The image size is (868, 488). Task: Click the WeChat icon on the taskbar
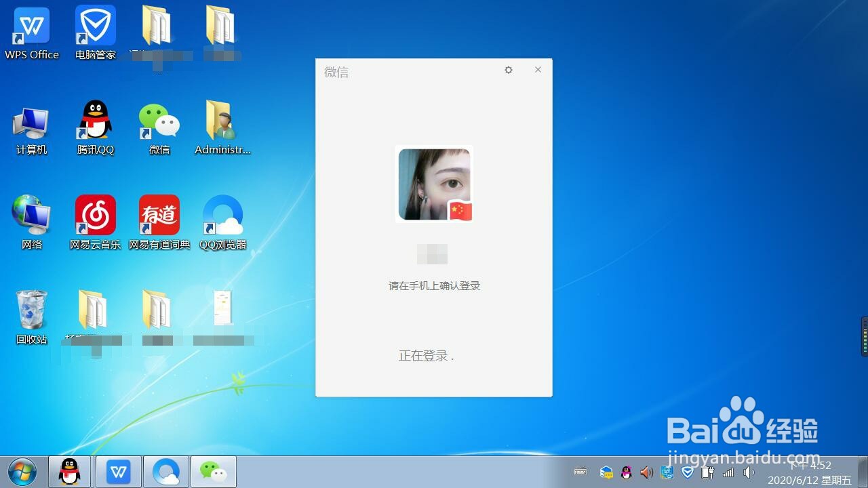(x=214, y=472)
